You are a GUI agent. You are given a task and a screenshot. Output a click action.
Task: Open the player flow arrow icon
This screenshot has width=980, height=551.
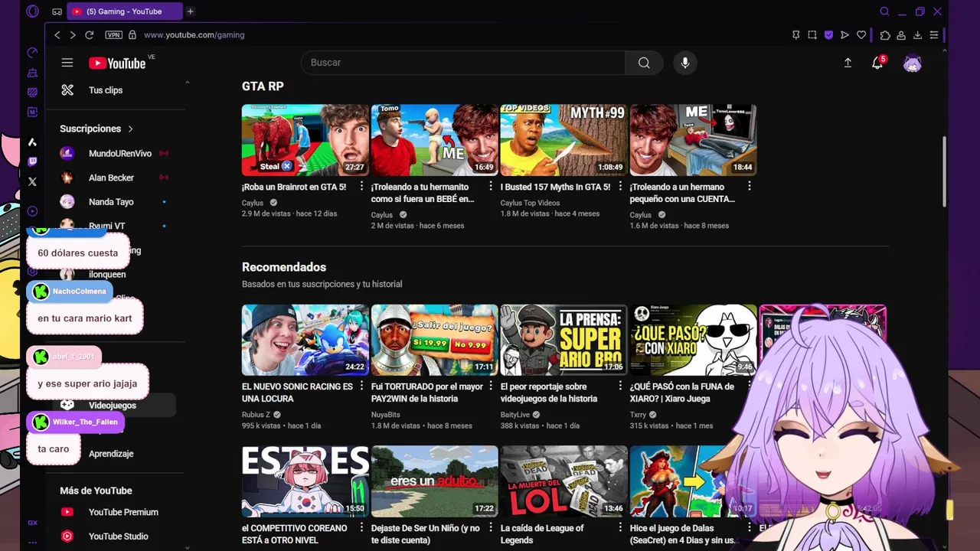tap(844, 35)
